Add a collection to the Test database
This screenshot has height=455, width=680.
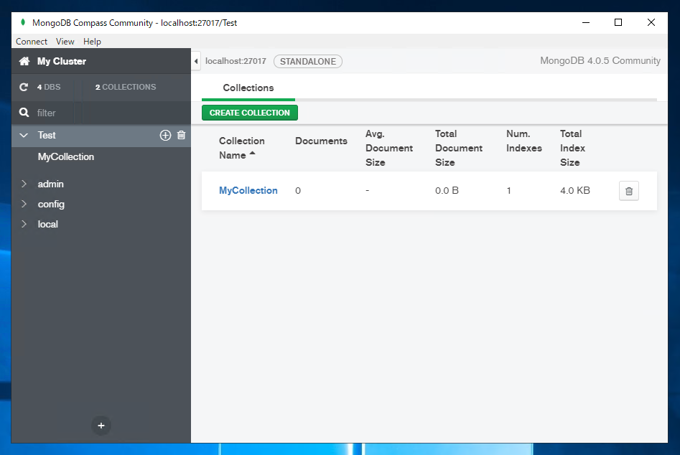165,135
